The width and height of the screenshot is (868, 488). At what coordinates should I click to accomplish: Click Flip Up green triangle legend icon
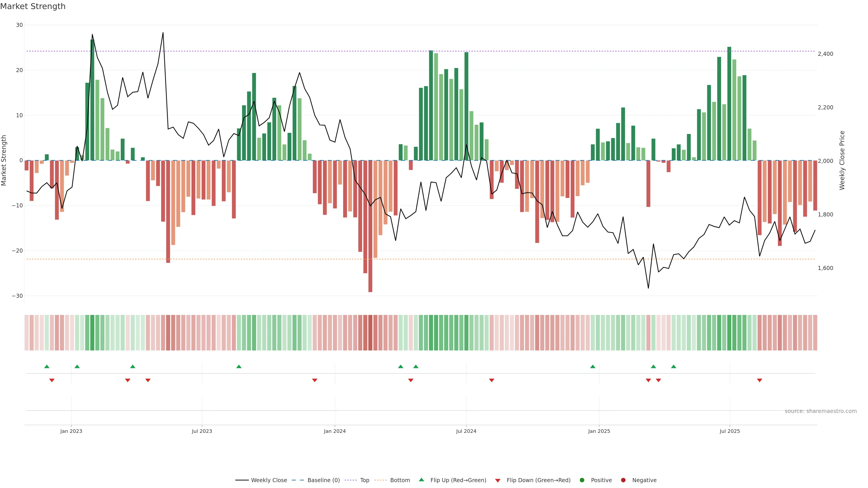tap(421, 480)
